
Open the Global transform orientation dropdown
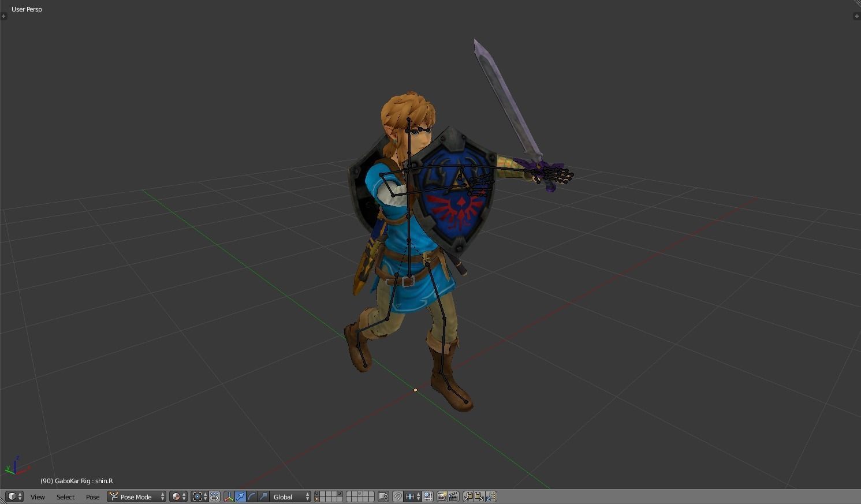(x=290, y=496)
